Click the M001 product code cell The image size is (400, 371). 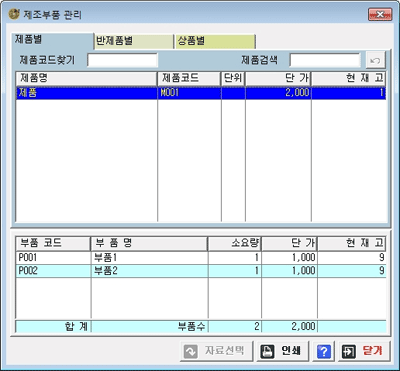coord(189,93)
